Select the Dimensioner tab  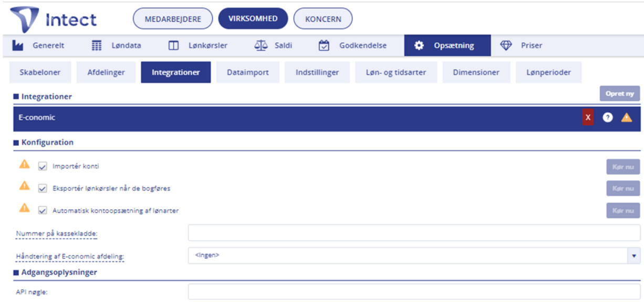point(476,73)
